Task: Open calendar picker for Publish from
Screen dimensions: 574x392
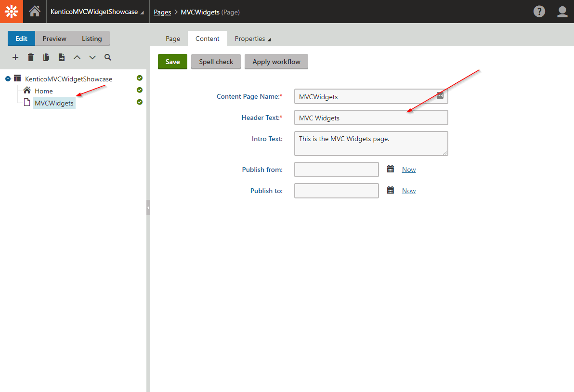Action: click(x=391, y=169)
